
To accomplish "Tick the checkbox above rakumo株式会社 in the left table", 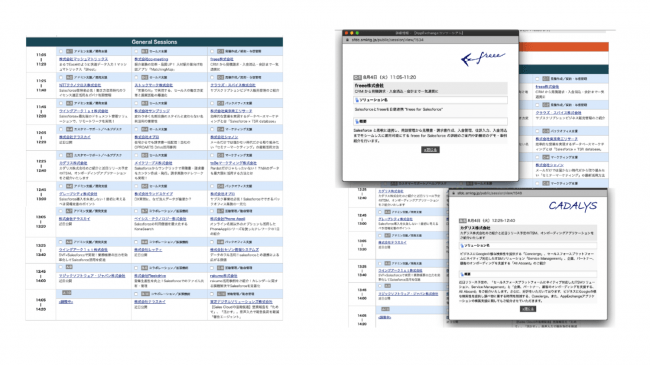I will pos(212,268).
